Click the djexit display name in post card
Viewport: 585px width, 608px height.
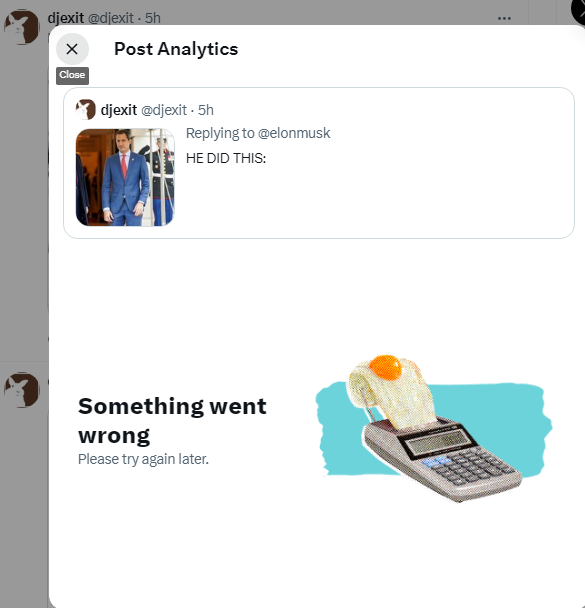[119, 110]
